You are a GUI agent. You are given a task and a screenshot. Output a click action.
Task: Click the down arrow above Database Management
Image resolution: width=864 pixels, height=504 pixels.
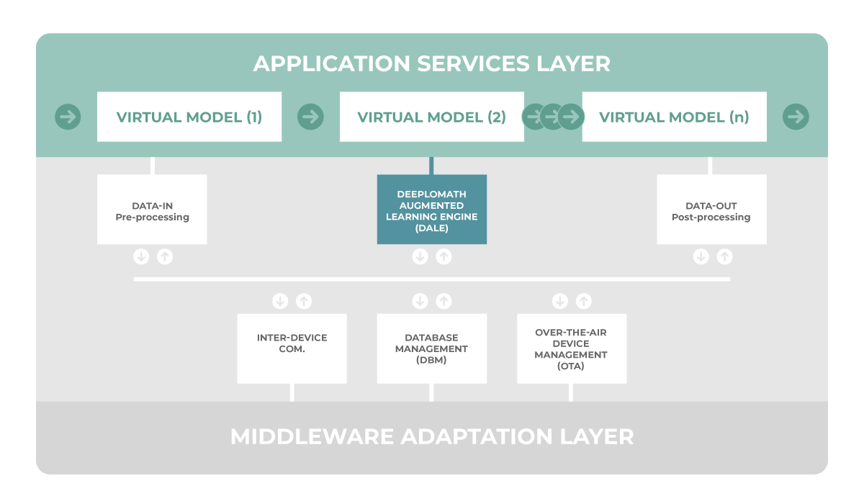click(x=420, y=301)
